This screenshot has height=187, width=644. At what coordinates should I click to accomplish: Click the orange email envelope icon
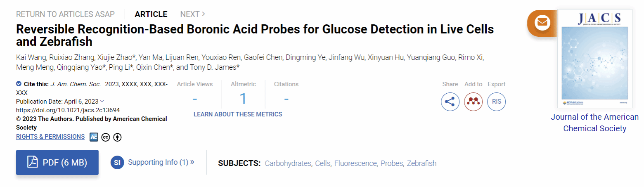click(x=542, y=22)
